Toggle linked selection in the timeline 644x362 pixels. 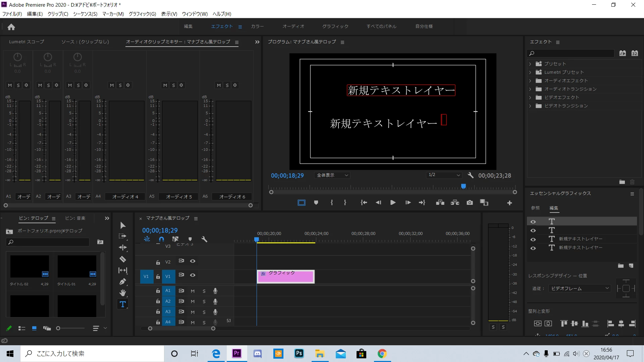tap(175, 239)
